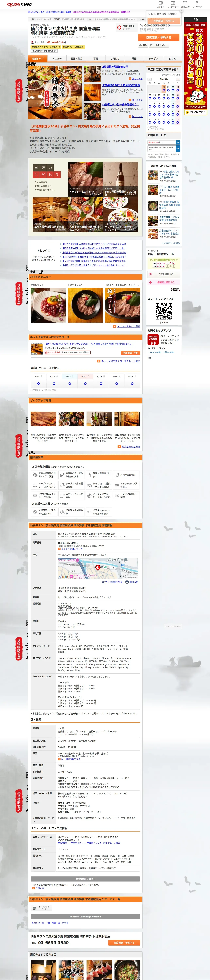Switch to the 地図 tab
210x980 pixels.
click(134, 59)
